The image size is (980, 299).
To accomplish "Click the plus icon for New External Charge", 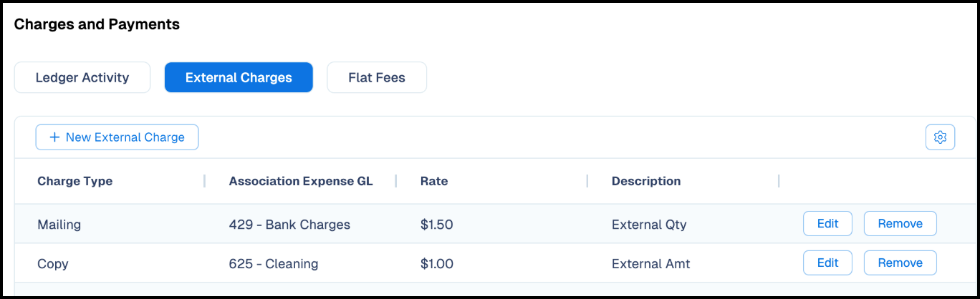I will pos(54,137).
